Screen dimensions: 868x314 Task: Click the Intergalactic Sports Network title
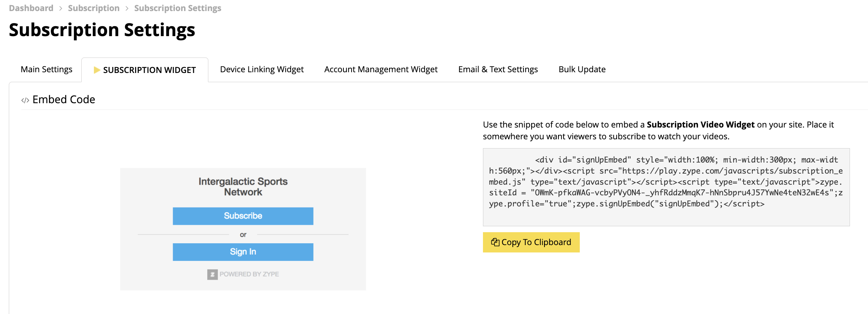243,187
